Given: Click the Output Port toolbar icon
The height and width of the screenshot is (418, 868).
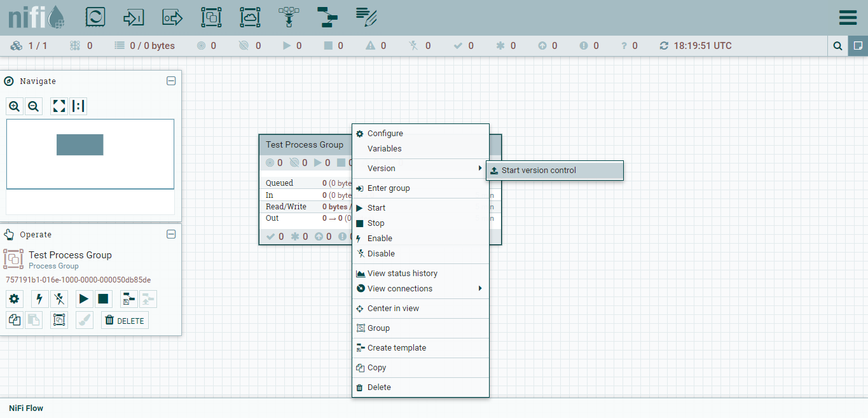Looking at the screenshot, I should (x=172, y=17).
